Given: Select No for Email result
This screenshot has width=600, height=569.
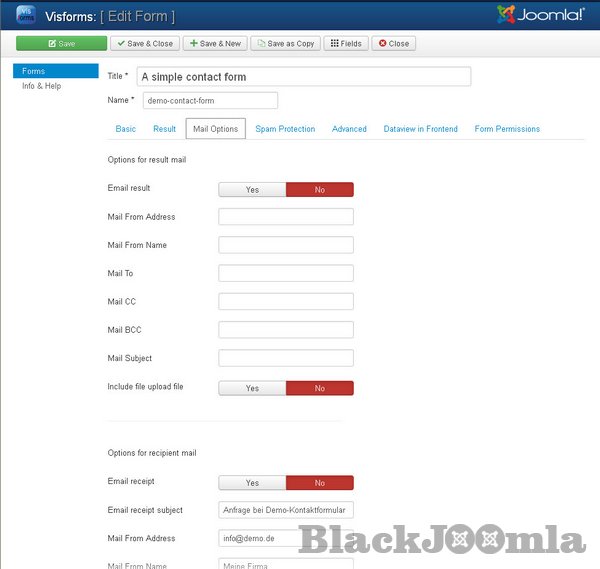Looking at the screenshot, I should click(319, 189).
